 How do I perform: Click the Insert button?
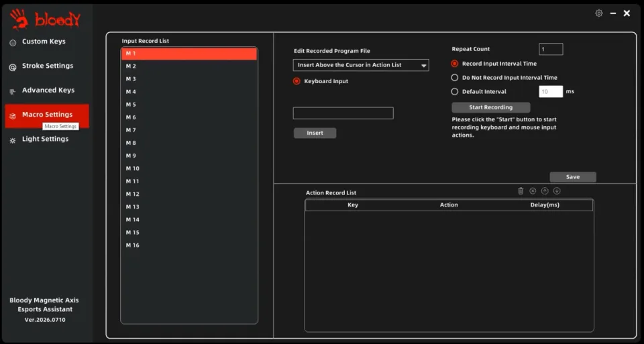pyautogui.click(x=315, y=133)
